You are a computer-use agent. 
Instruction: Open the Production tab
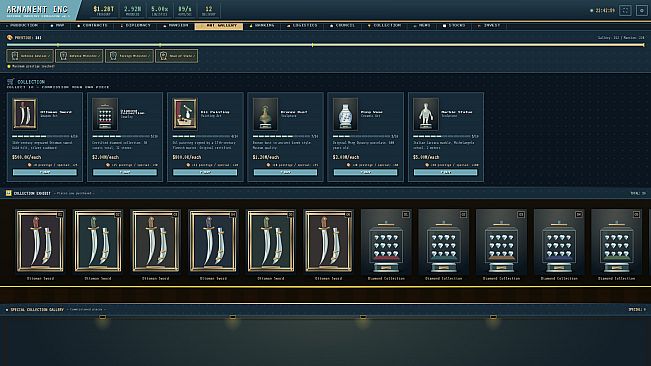(22, 26)
